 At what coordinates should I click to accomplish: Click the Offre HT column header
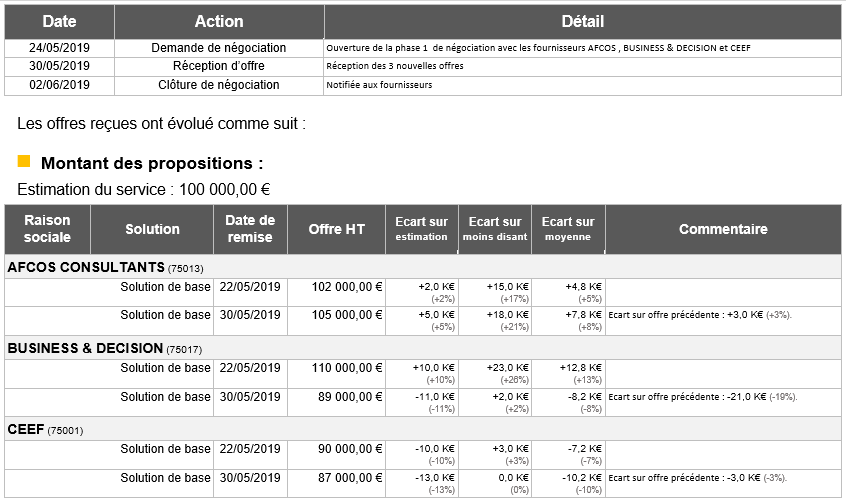(x=337, y=229)
